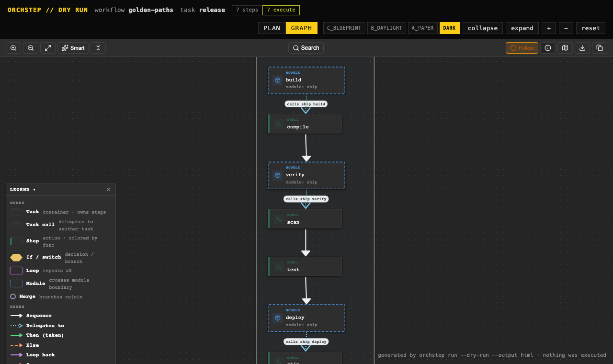Click the cube icon on build node
Image resolution: width=613 pixels, height=364 pixels.
click(278, 80)
